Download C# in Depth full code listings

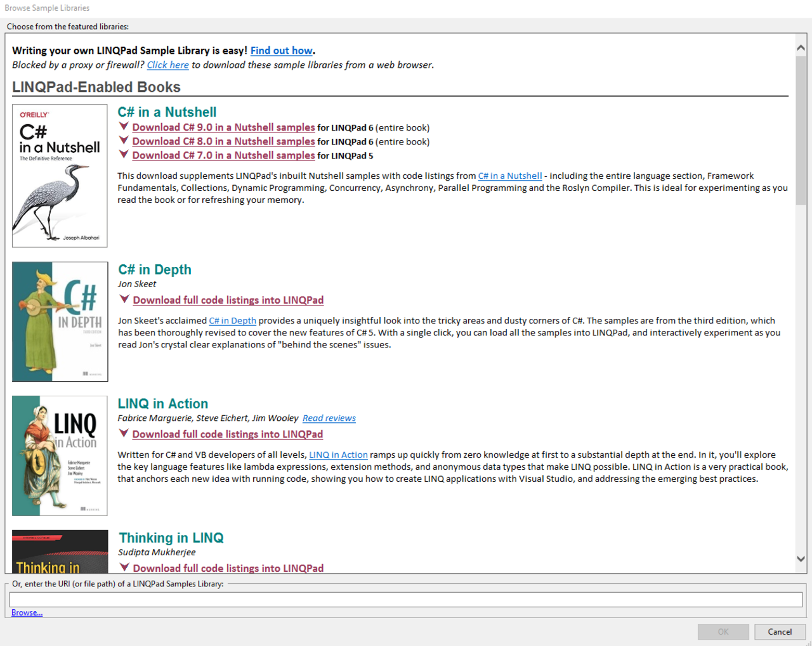(228, 300)
